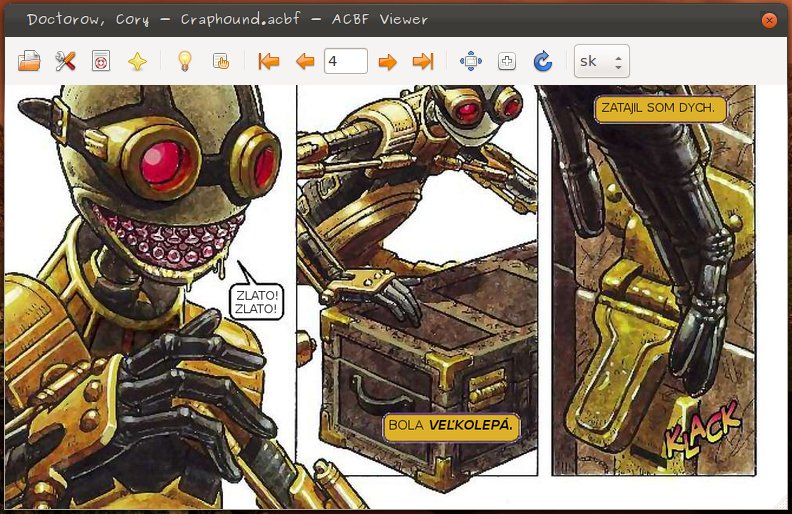Open the language dropdown set to sk

click(x=602, y=61)
